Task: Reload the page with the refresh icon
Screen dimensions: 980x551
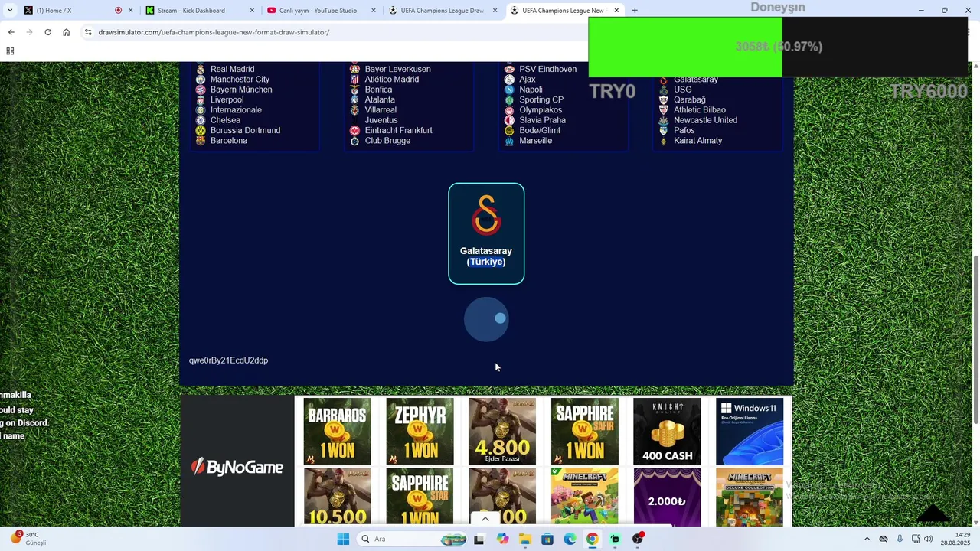Action: (x=47, y=32)
